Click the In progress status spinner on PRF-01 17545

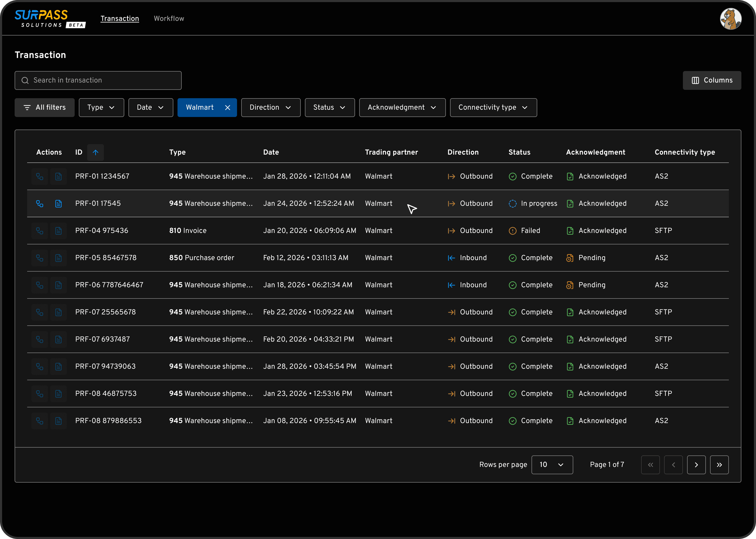(x=512, y=203)
